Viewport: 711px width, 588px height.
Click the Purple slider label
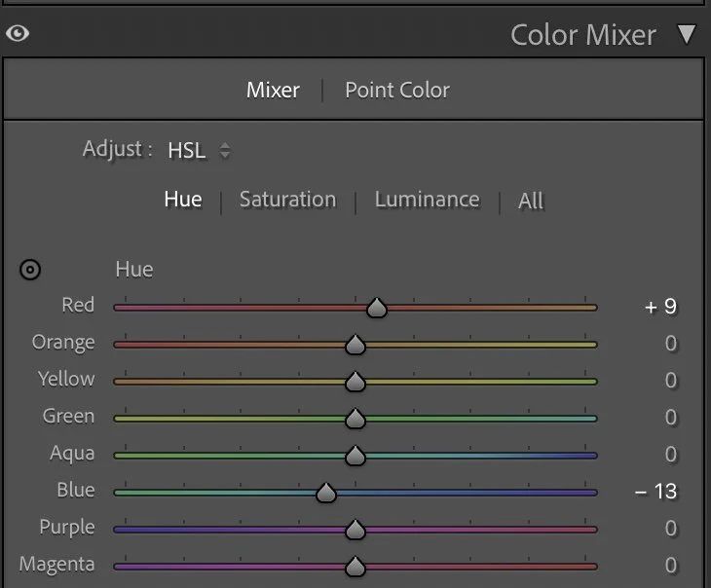point(67,528)
